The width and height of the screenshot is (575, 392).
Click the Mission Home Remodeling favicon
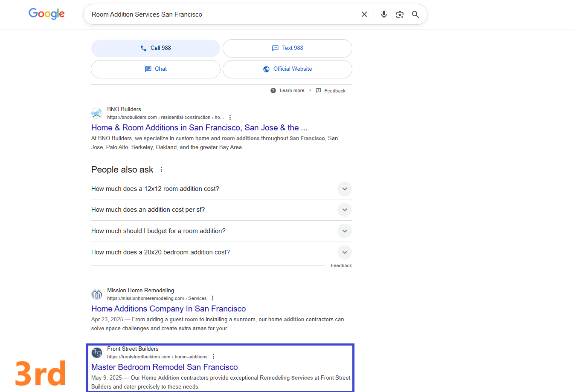coord(97,294)
